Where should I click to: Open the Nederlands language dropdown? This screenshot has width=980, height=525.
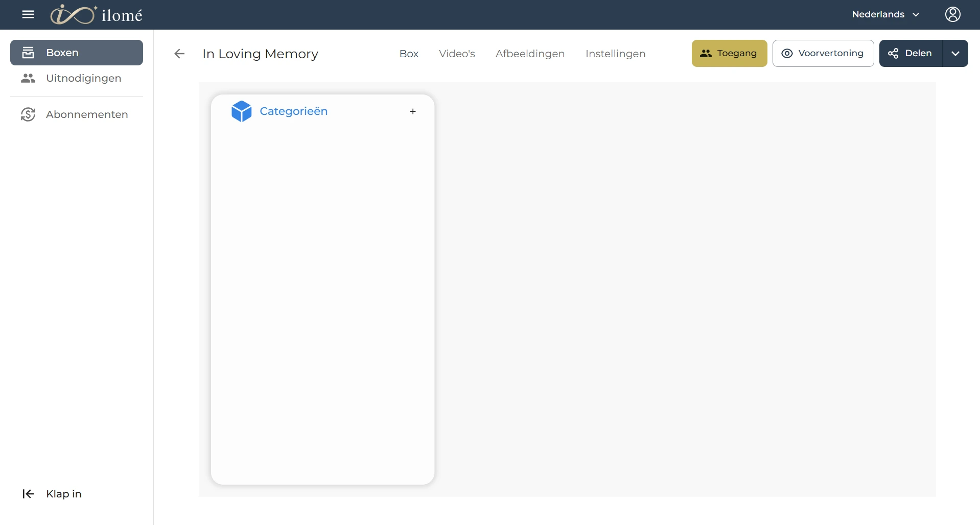(x=885, y=14)
